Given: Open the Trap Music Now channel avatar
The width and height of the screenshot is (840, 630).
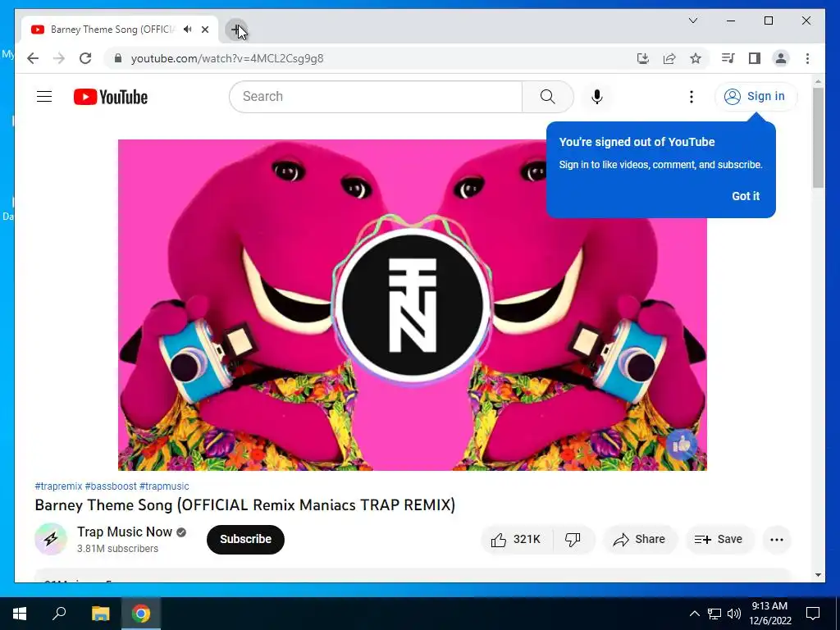Looking at the screenshot, I should (x=51, y=539).
